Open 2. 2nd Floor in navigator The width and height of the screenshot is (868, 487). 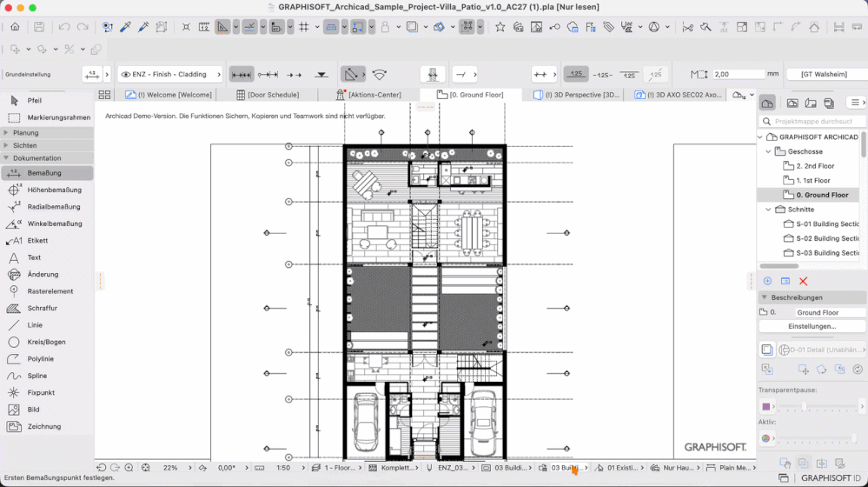[x=815, y=165]
